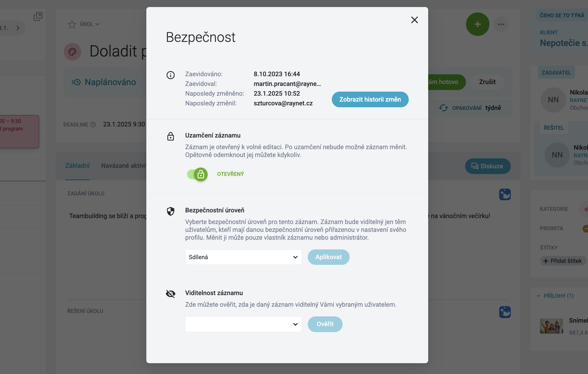The image size is (588, 374).
Task: Close the Bezpečnost dialog with X
Action: coord(414,20)
